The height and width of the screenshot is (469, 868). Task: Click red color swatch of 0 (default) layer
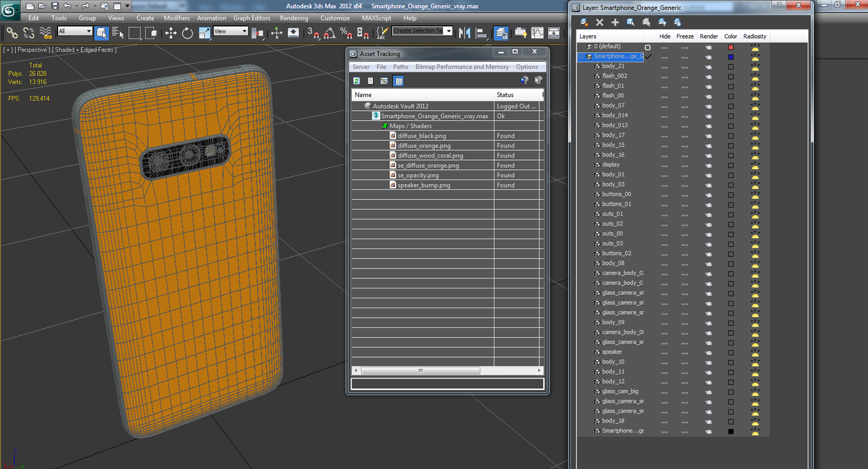click(731, 47)
